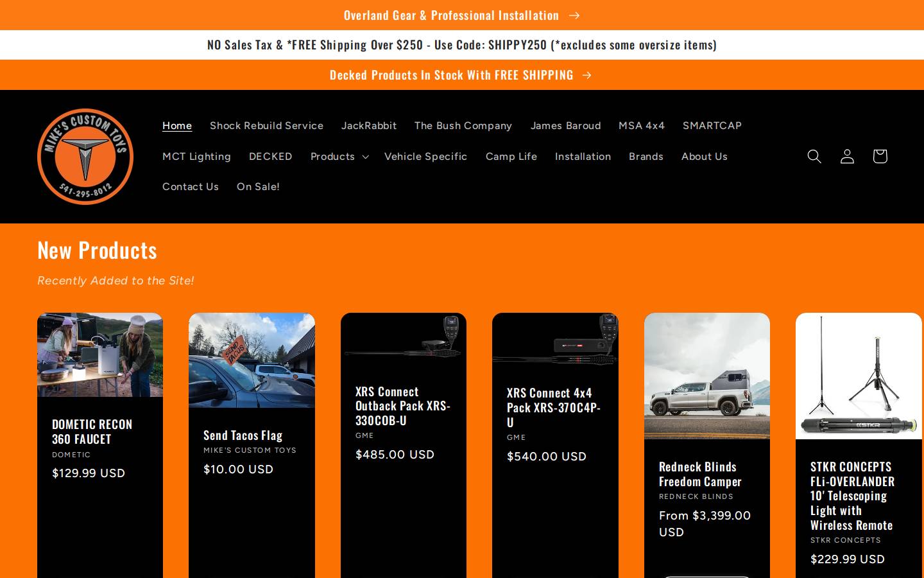
Task: Click the NO Sales Tax shipping code announcement
Action: (462, 45)
